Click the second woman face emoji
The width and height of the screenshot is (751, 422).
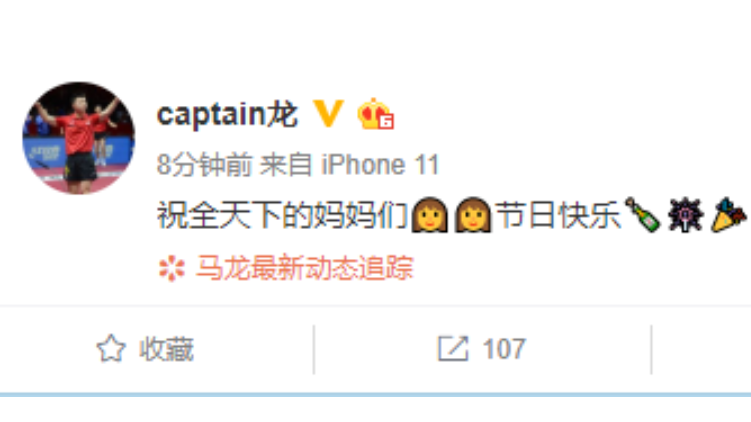pyautogui.click(x=473, y=215)
